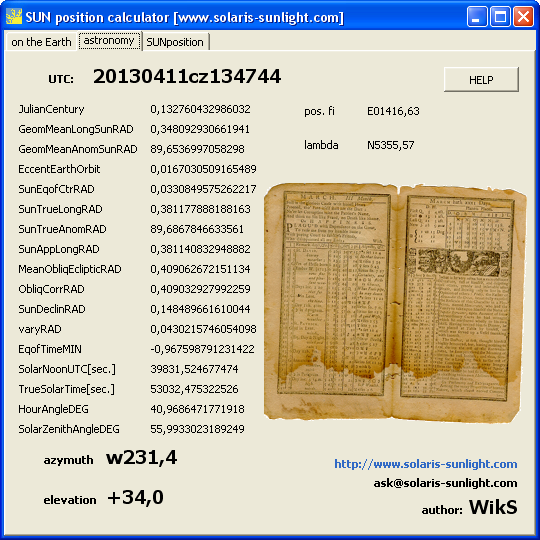Click the GeomMeanAnomSunRAD label
Viewport: 540px width, 540px height.
coord(78,149)
